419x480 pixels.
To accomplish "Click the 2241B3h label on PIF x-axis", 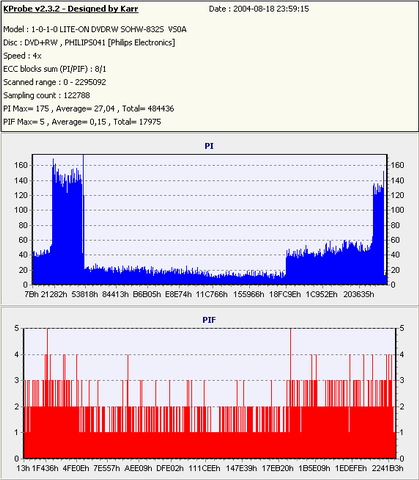I will point(387,468).
